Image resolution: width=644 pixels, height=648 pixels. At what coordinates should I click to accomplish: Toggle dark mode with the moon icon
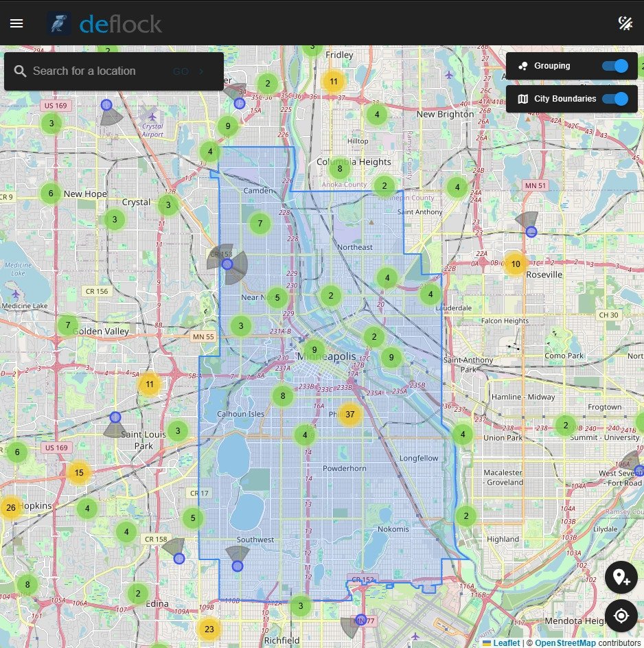(x=625, y=23)
